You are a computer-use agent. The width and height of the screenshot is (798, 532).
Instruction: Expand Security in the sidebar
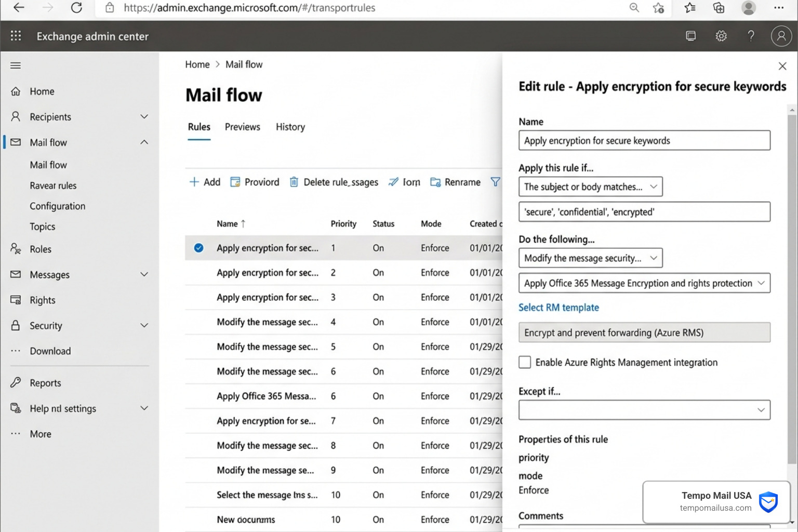coord(144,325)
